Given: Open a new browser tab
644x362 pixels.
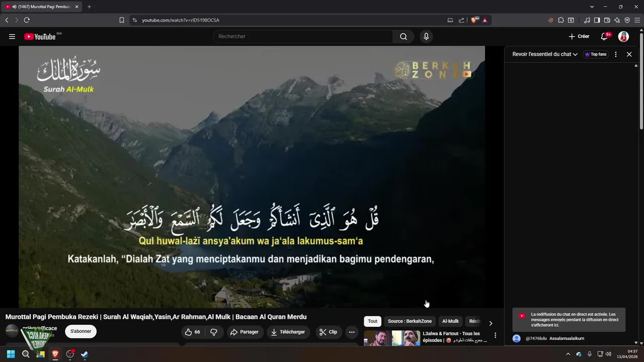Looking at the screenshot, I should (x=89, y=7).
